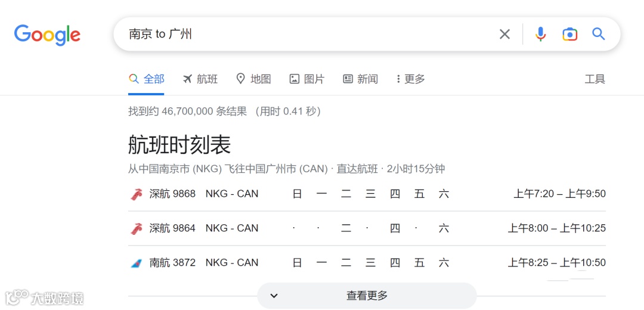The image size is (644, 310).
Task: Click the result count 找到约 46,700,000 条结果
Action: pyautogui.click(x=188, y=111)
